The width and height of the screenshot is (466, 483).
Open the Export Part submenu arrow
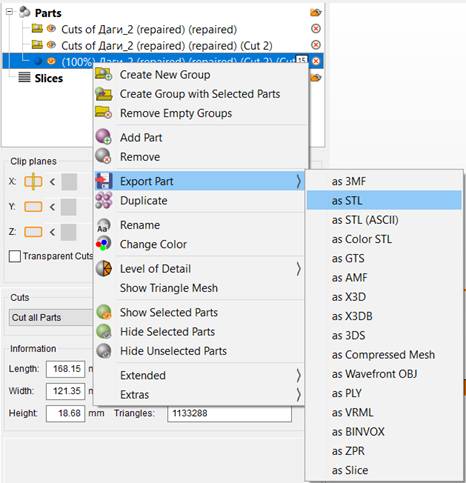[x=298, y=181]
